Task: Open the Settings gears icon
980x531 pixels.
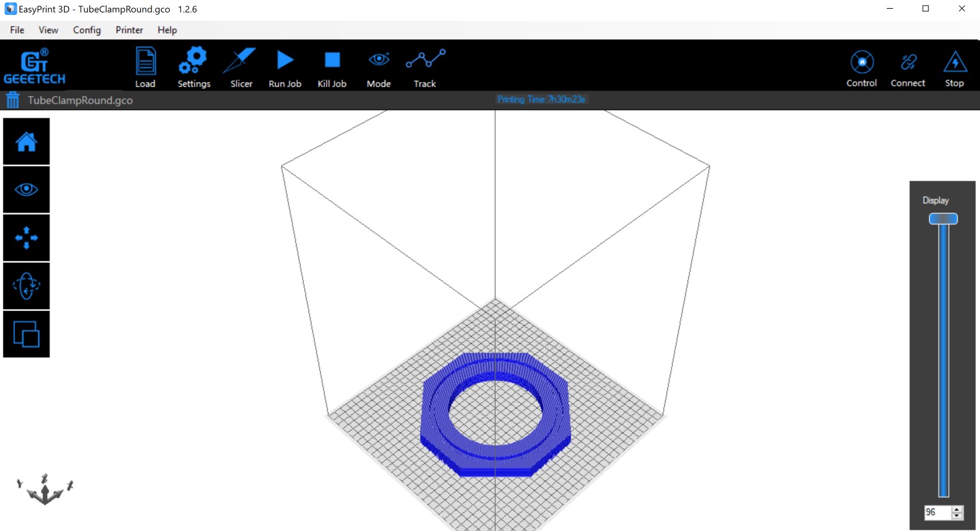Action: pyautogui.click(x=193, y=67)
